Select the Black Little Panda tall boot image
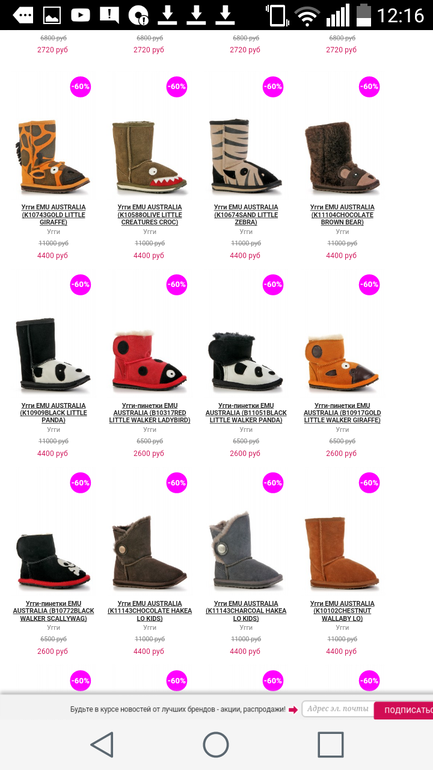This screenshot has width=433, height=770. pos(53,355)
